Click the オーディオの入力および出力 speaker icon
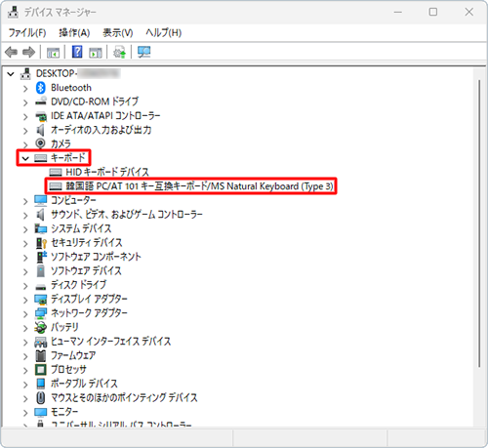Screen dimensions: 488x448 40,130
